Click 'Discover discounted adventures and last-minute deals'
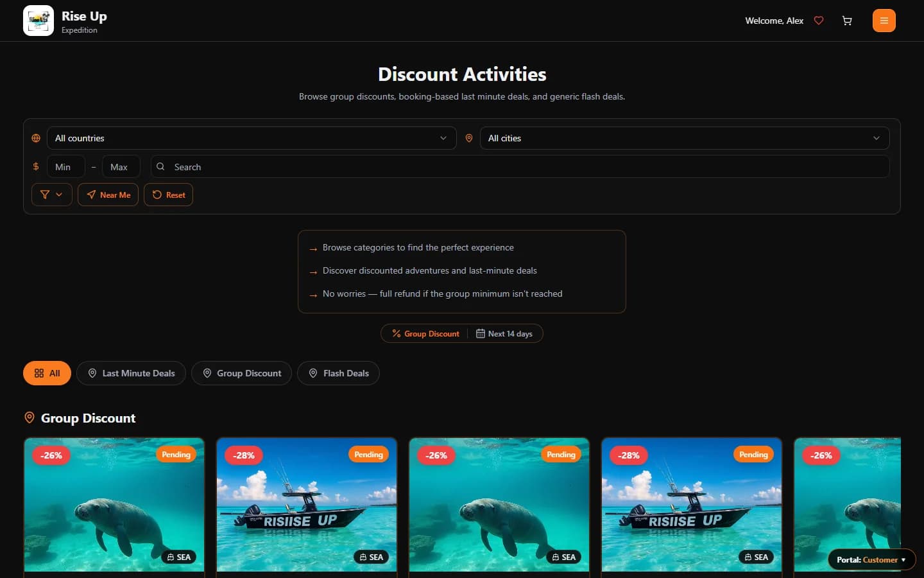 pos(429,270)
